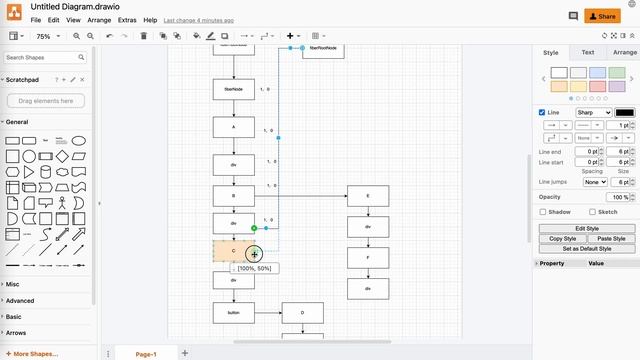
Task: Open the Sharp line style dropdown
Action: [593, 112]
